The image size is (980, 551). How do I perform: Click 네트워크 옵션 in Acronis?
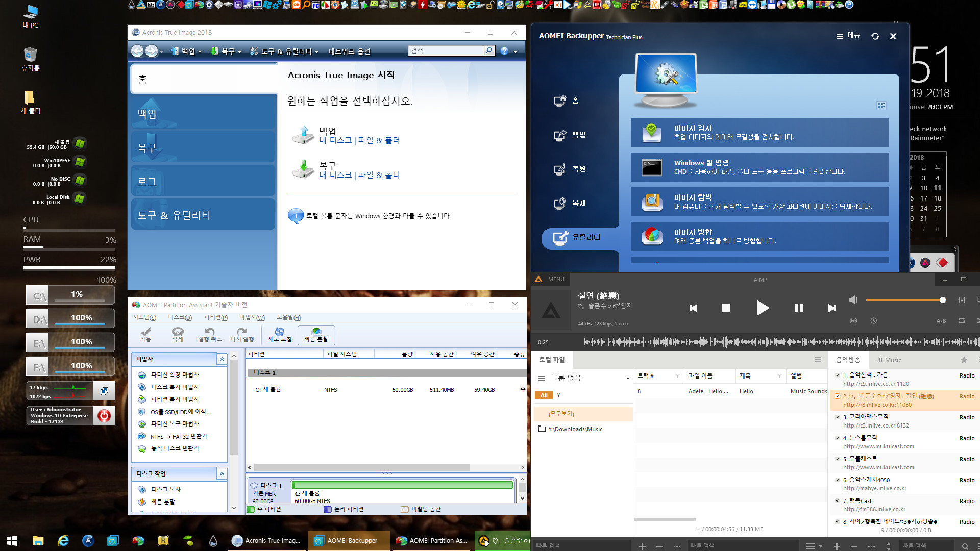pos(349,51)
